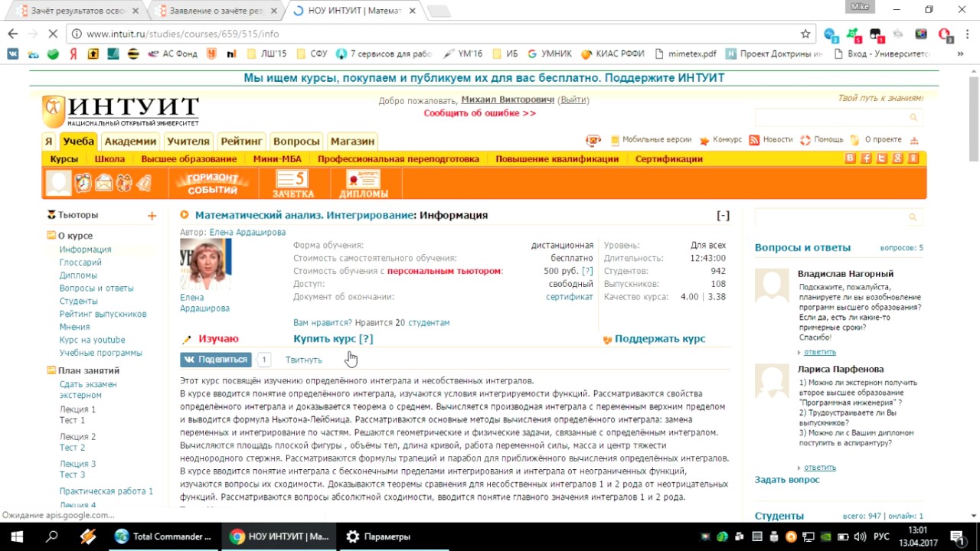Collapse course info with [-] toggle
The height and width of the screenshot is (551, 980).
(x=723, y=215)
